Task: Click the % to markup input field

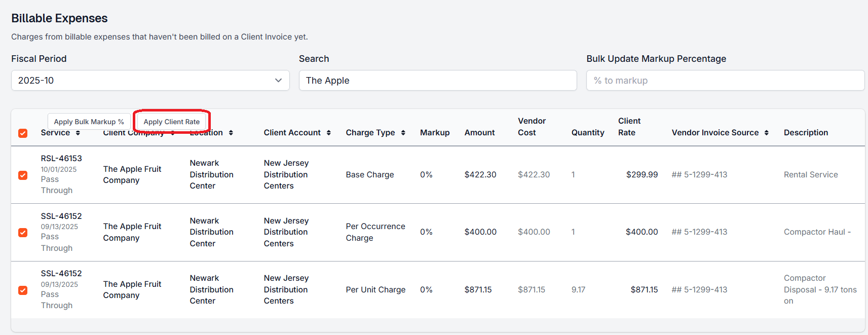Action: point(725,81)
